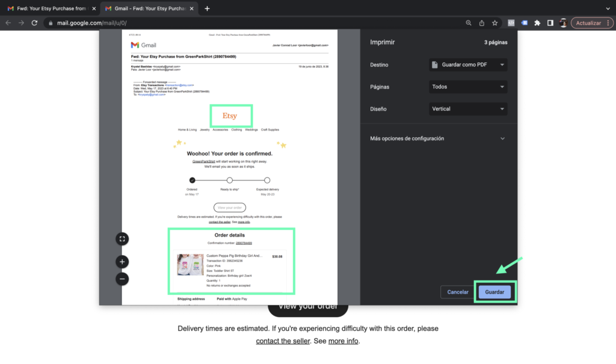The width and height of the screenshot is (616, 364).
Task: Expand Más opciones de configuración
Action: click(438, 138)
